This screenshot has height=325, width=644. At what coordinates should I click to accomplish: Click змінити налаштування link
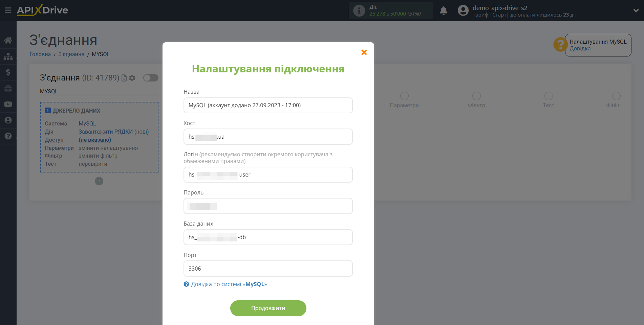pyautogui.click(x=108, y=148)
